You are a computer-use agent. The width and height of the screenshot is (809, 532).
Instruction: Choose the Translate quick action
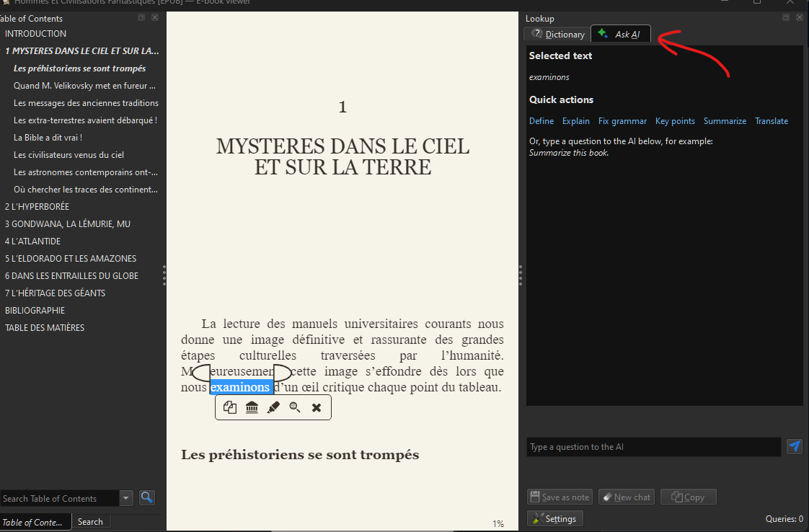[771, 121]
